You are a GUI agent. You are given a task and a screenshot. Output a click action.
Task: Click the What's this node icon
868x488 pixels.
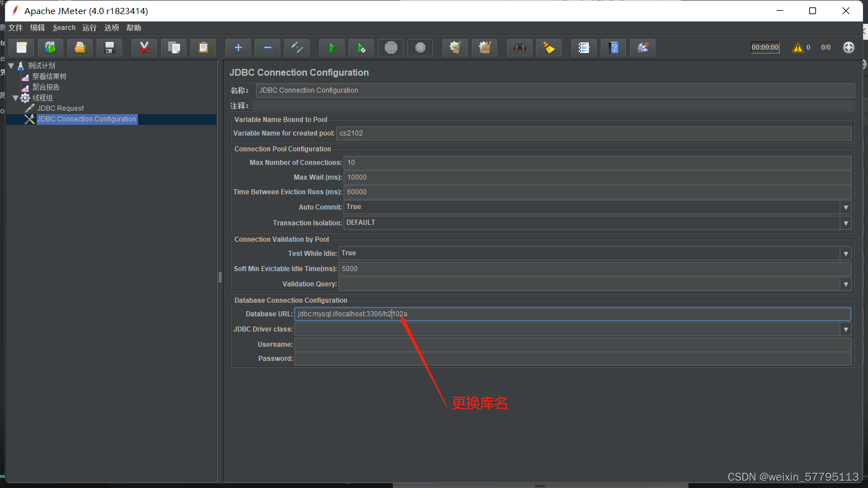click(643, 47)
